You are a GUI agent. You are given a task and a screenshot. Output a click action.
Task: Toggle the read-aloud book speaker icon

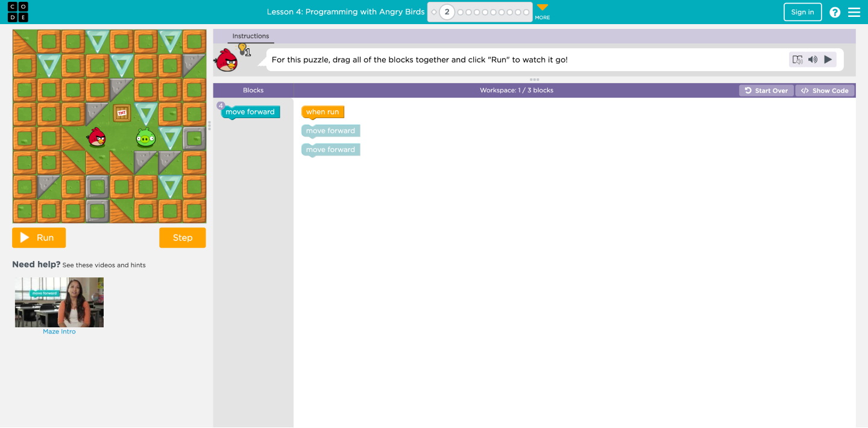(797, 59)
